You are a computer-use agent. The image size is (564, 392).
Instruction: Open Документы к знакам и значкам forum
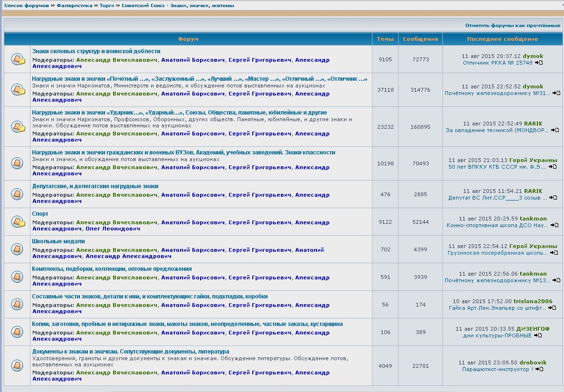pyautogui.click(x=131, y=352)
